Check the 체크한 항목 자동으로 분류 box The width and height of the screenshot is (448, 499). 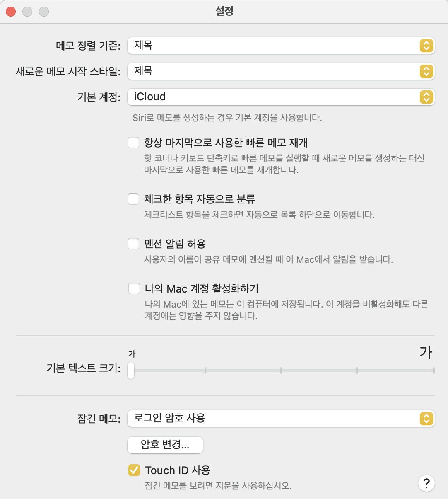[x=133, y=199]
